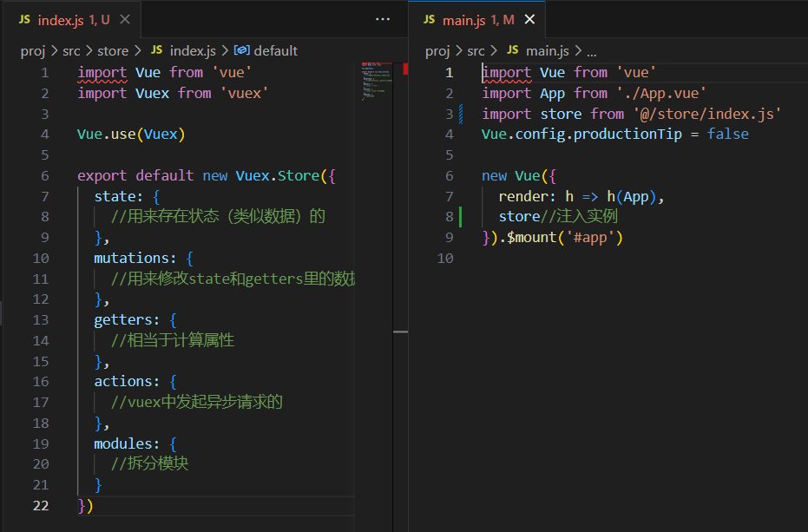The image size is (808, 532).
Task: Click JS icon in the index.js breadcrumb
Action: [156, 50]
